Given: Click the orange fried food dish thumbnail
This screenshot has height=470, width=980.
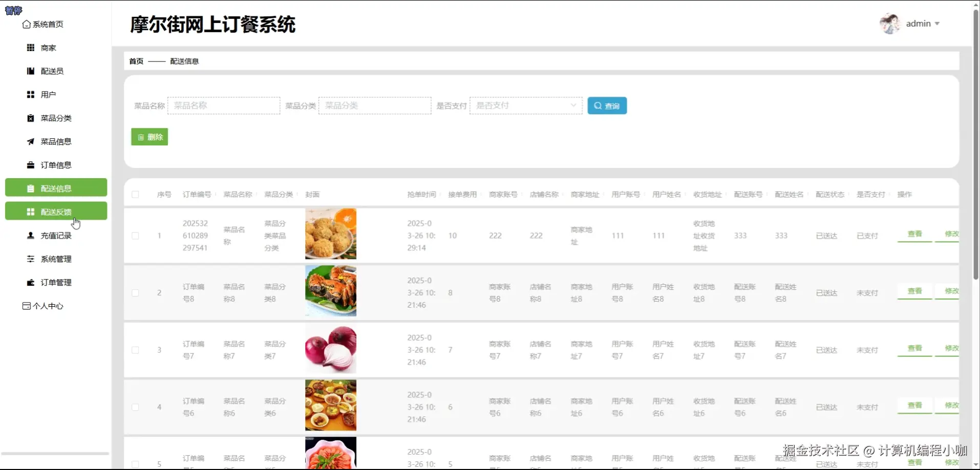Looking at the screenshot, I should pos(330,233).
